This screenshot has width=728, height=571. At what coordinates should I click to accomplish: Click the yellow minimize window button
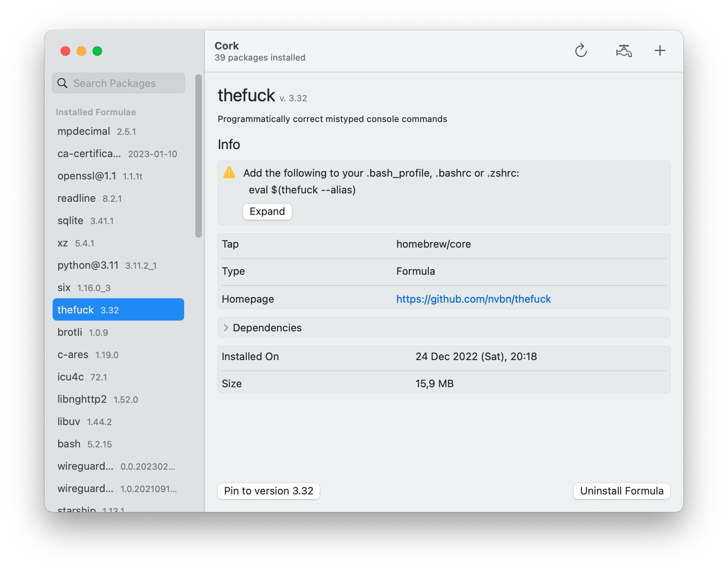[x=81, y=51]
